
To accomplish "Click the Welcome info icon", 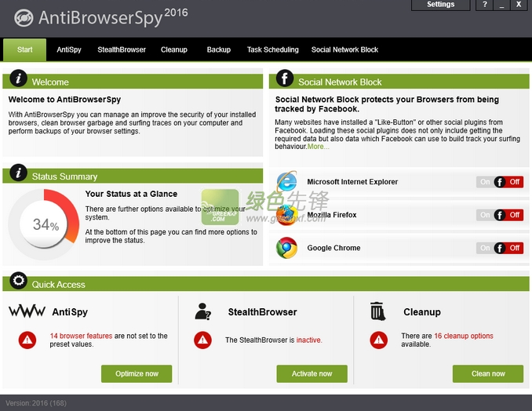I will pyautogui.click(x=18, y=78).
